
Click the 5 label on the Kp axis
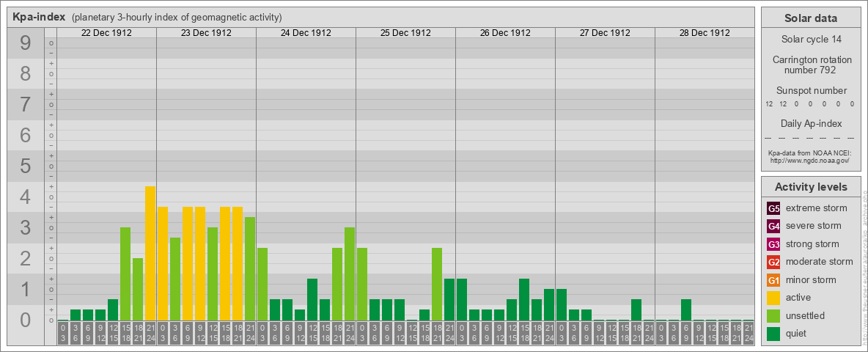(x=25, y=166)
